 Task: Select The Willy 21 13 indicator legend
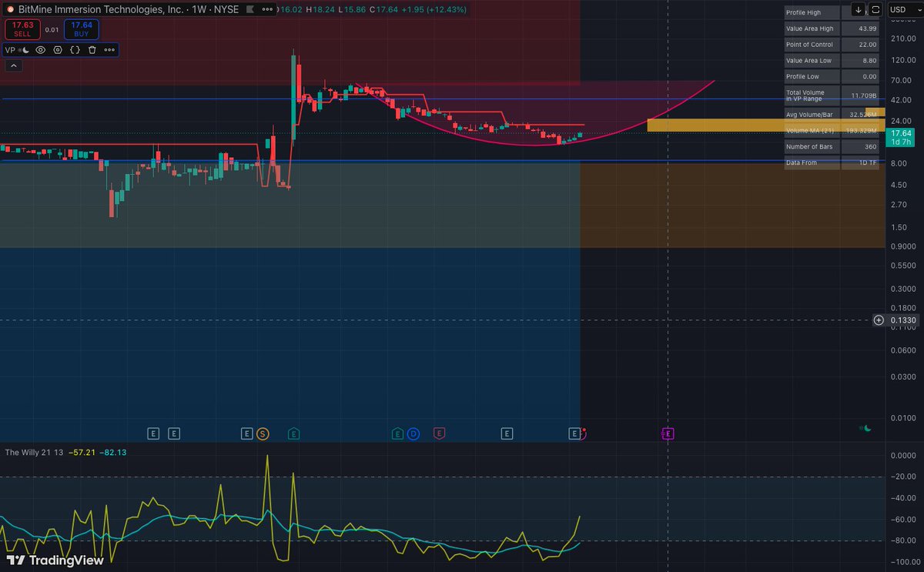pyautogui.click(x=33, y=453)
